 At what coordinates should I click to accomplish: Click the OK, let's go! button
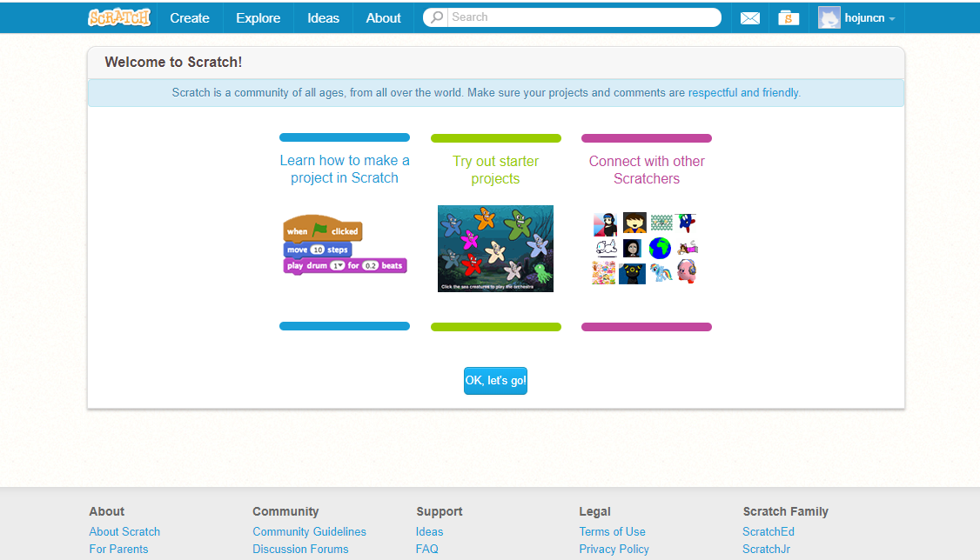[495, 381]
